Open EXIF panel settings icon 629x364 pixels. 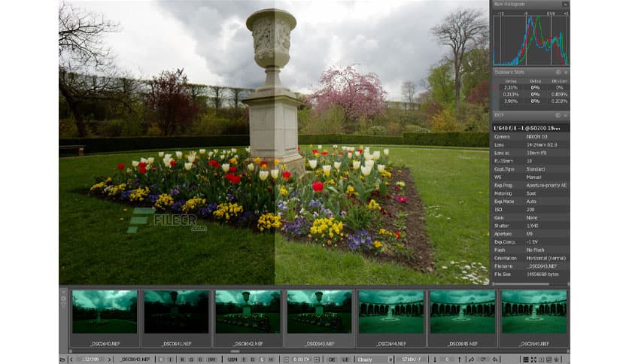tap(558, 115)
